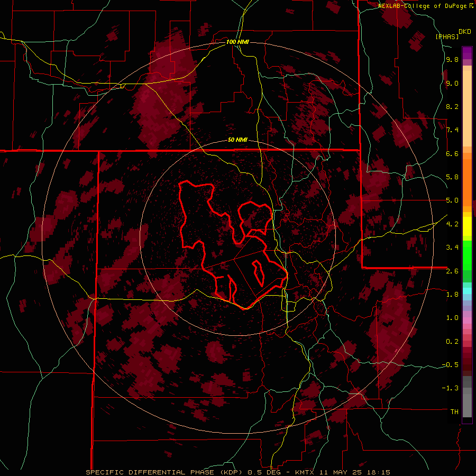Click the -0.5 value on the color scale
The image size is (476, 476).
(450, 365)
